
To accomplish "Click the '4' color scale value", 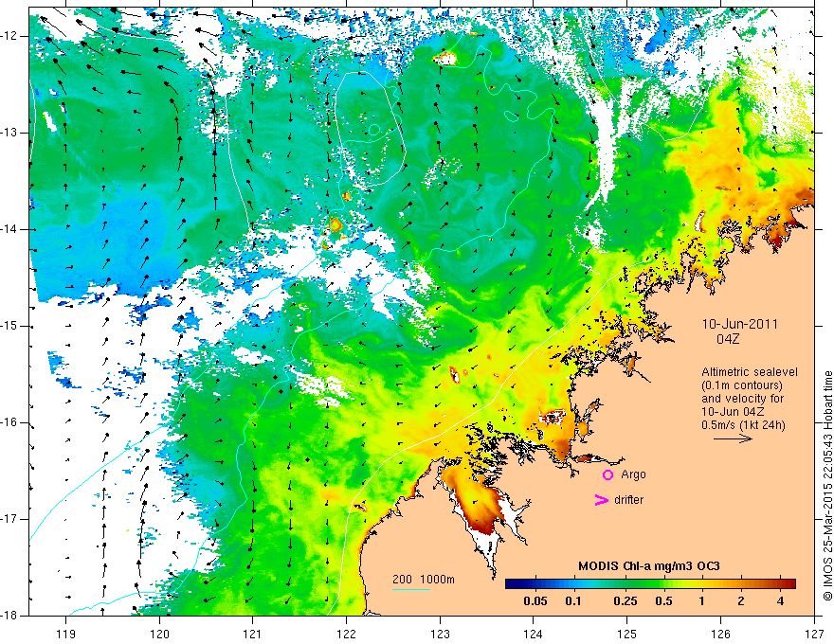I will (x=780, y=601).
